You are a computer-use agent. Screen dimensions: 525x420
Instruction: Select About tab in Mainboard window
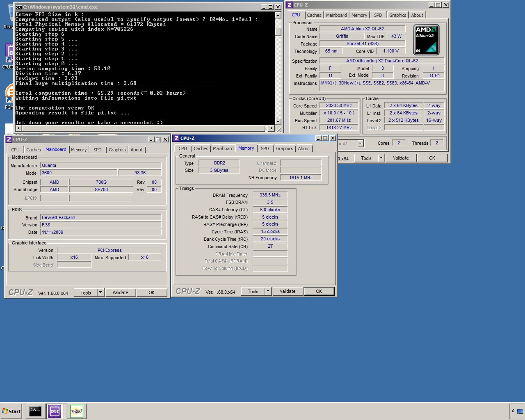(137, 150)
